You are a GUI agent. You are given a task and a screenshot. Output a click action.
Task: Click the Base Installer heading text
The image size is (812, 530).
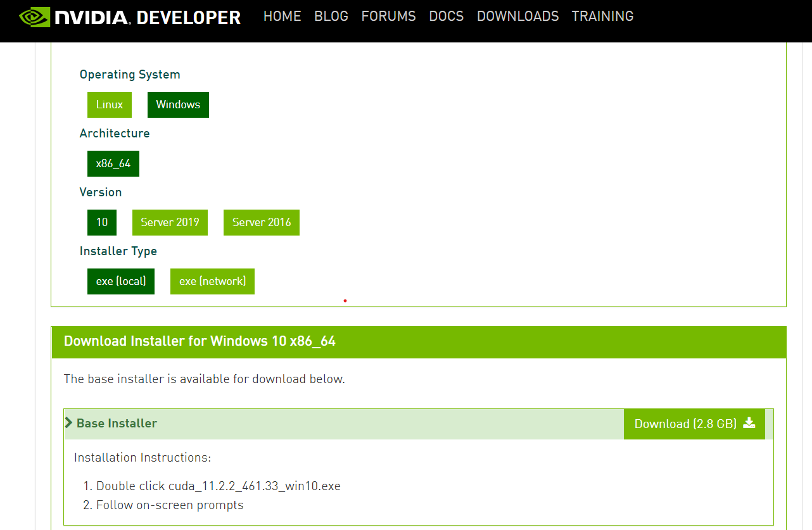point(117,423)
